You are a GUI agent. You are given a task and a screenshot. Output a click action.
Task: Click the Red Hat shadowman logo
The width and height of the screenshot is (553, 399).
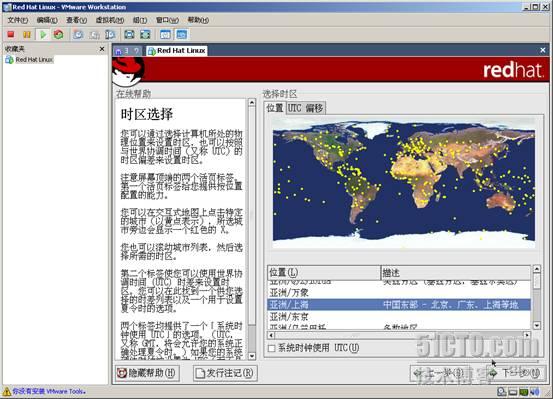pyautogui.click(x=128, y=72)
